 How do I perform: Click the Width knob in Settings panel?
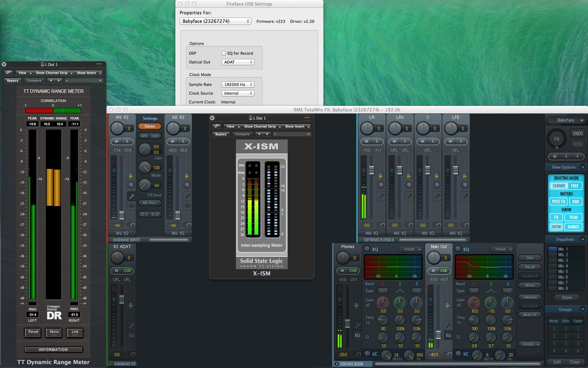(x=144, y=167)
